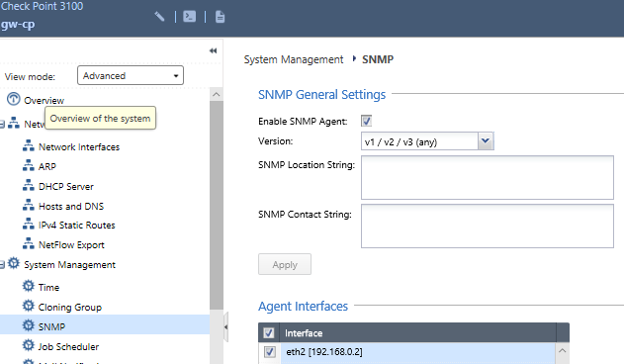Open the View mode Advanced dropdown
Image resolution: width=624 pixels, height=364 pixels.
point(131,75)
